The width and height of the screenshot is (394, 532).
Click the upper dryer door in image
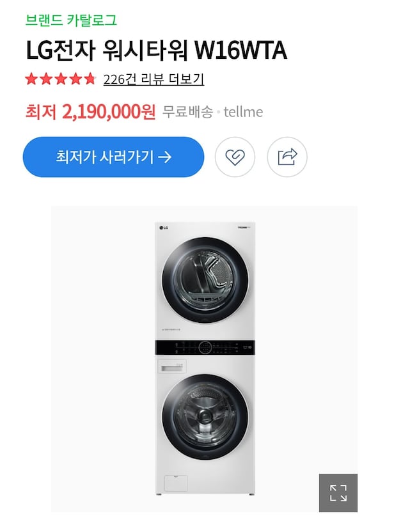pos(205,276)
